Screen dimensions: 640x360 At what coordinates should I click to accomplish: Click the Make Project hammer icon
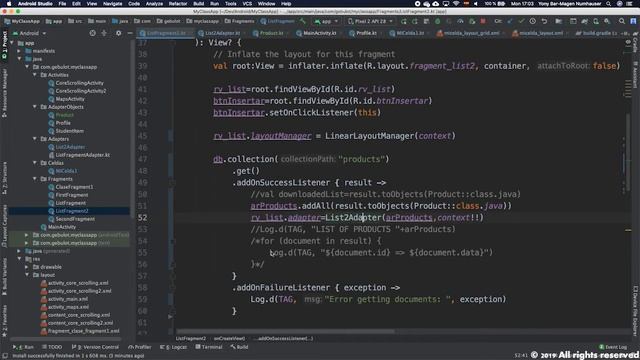302,21
